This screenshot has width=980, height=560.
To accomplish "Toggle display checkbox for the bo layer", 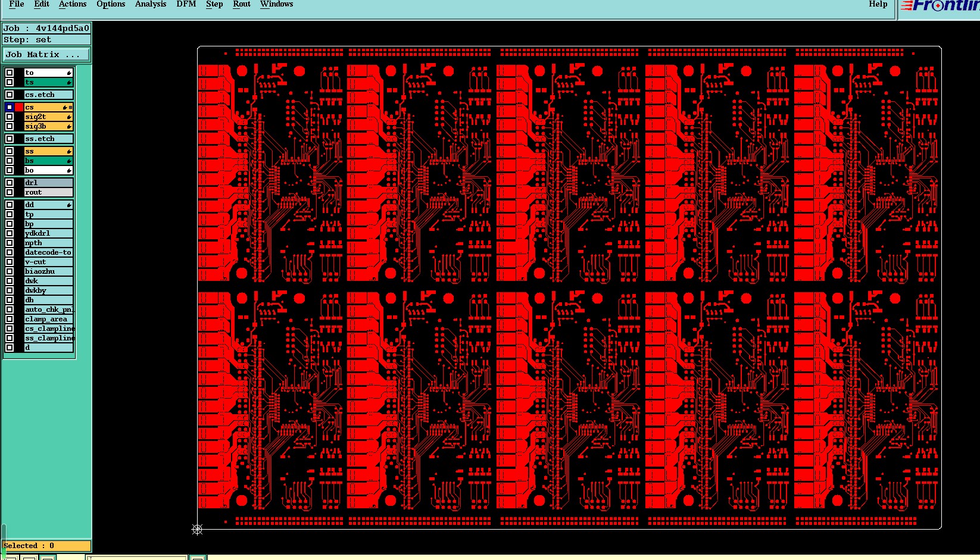I will pyautogui.click(x=10, y=170).
